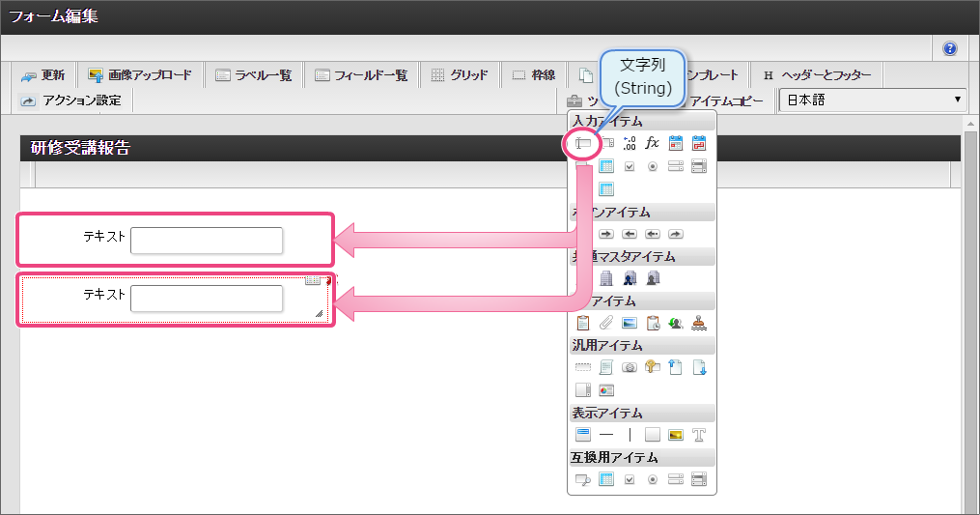Select the rubber stamp item icon
Image resolution: width=980 pixels, height=515 pixels.
pos(699,323)
